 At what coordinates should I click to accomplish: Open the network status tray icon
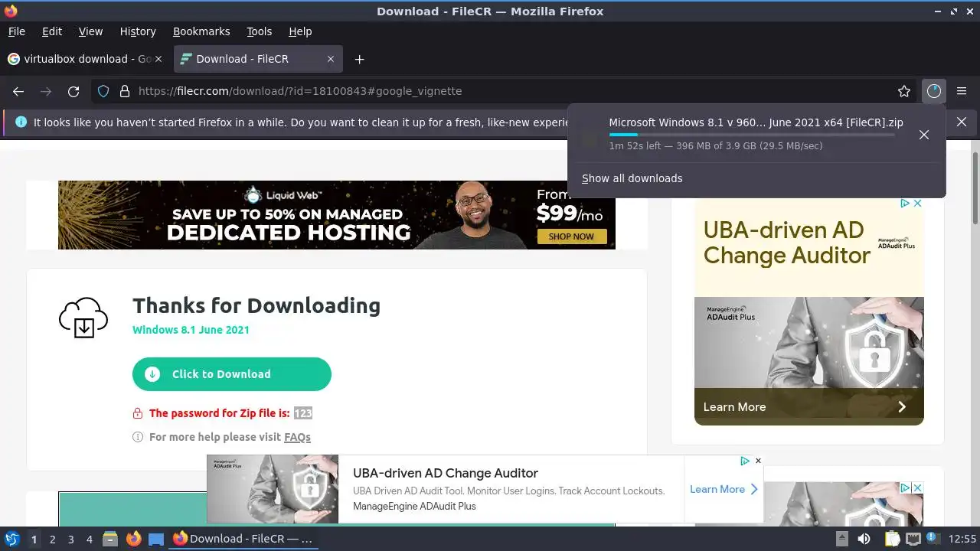click(x=913, y=539)
